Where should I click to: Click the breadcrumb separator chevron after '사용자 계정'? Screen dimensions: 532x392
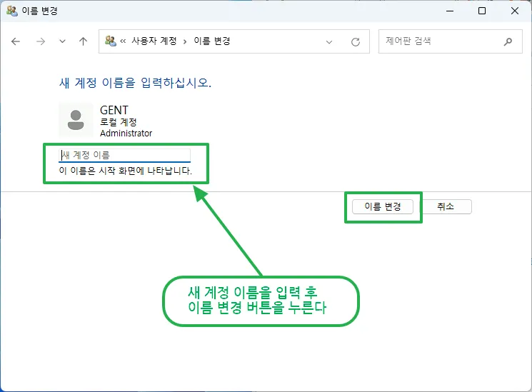pos(185,41)
